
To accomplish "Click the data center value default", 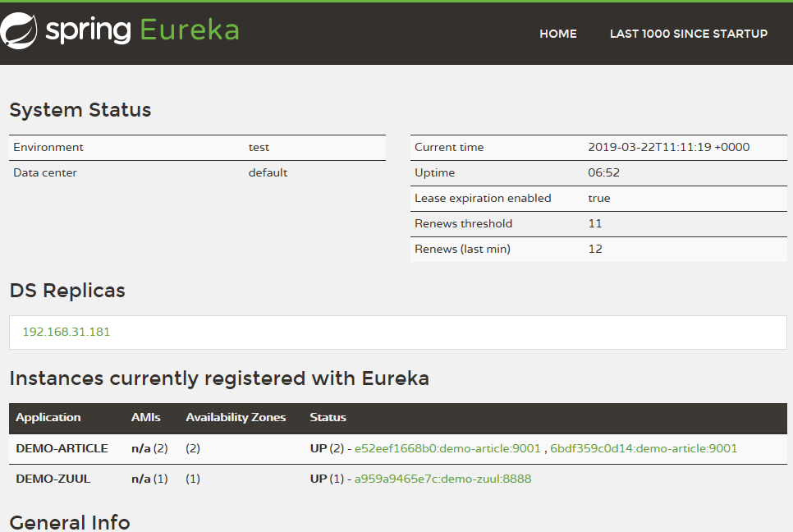I will 268,173.
